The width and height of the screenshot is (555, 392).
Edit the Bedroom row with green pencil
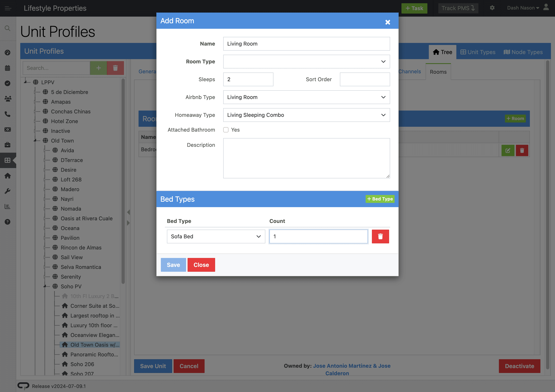click(508, 150)
